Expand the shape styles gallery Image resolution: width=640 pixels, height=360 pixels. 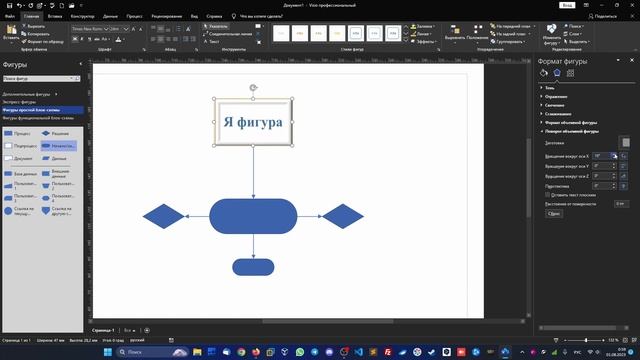click(406, 40)
